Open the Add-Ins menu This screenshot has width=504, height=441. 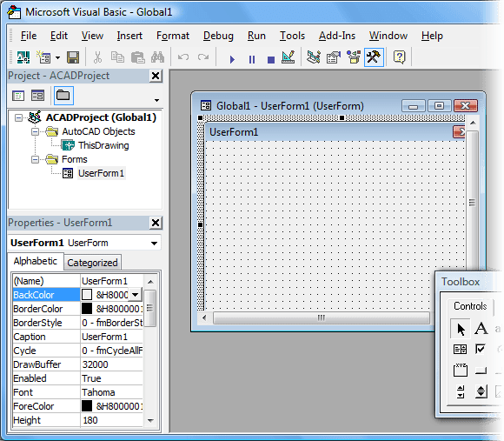tap(337, 36)
